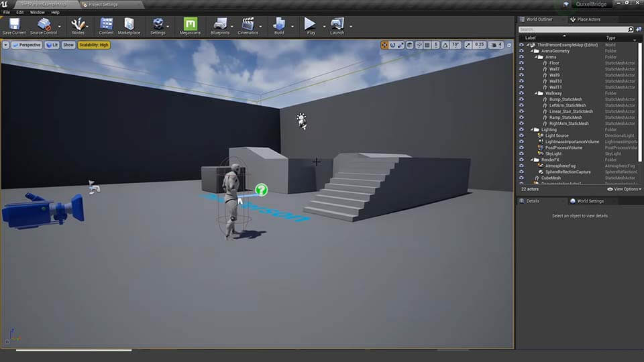Click the add folder icon beside outliner search
The width and height of the screenshot is (644, 362).
coord(639,29)
